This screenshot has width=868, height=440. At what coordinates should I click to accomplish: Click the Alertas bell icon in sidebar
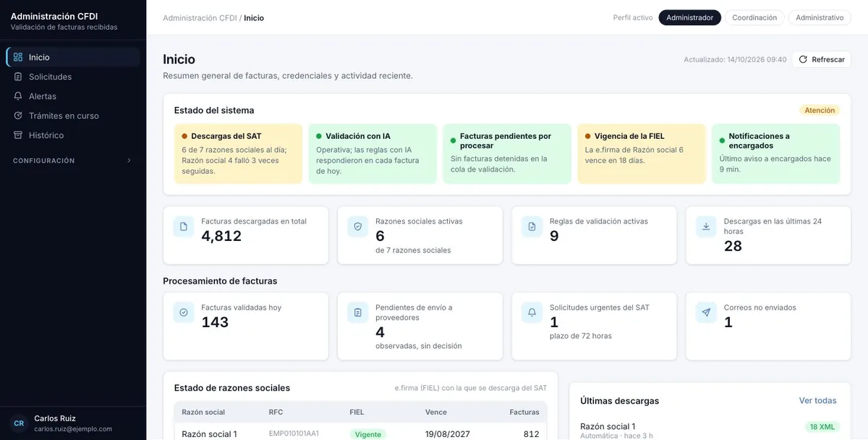[x=18, y=96]
